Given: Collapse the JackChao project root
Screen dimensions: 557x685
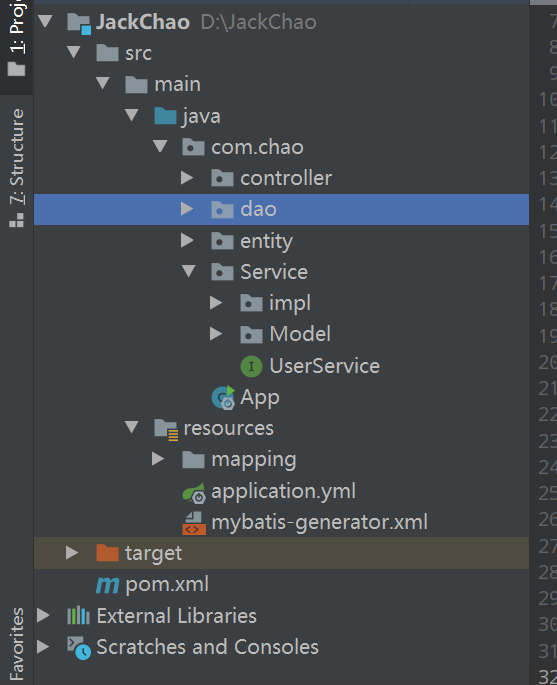Looking at the screenshot, I should [x=45, y=21].
